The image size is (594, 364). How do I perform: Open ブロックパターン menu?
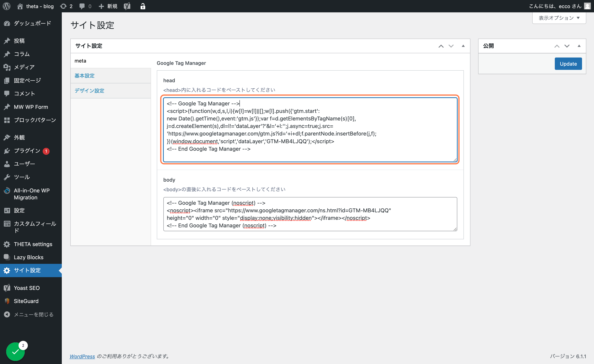(x=31, y=120)
